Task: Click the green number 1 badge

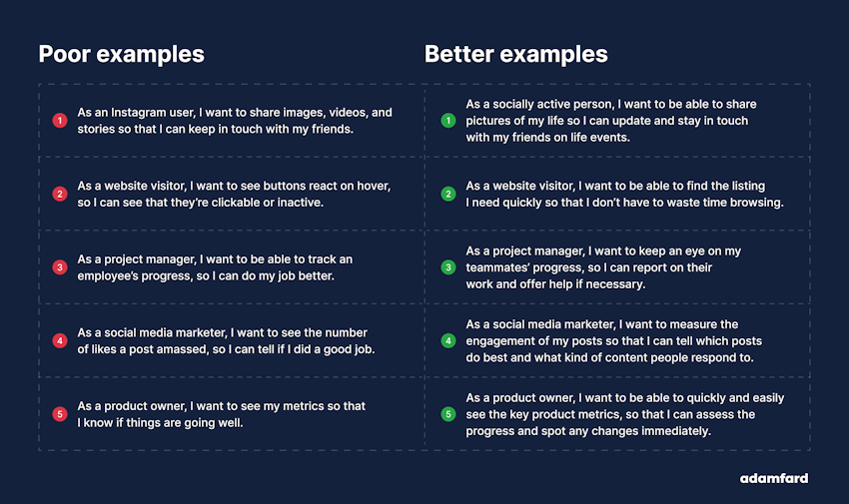Action: (448, 121)
